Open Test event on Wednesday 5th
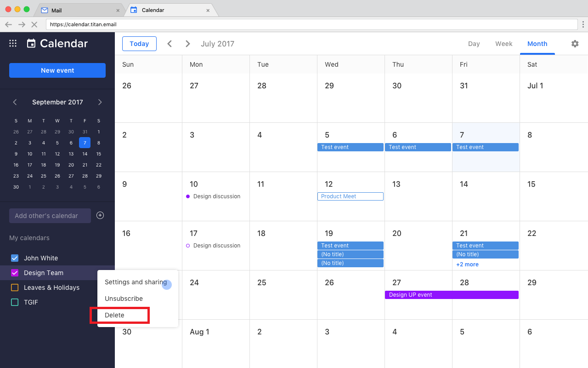 tap(351, 147)
